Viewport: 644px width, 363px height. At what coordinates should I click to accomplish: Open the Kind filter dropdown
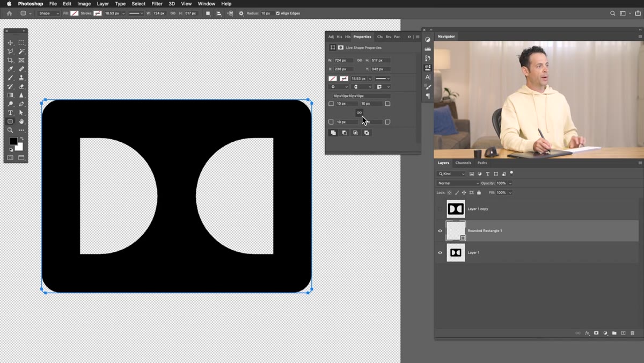[x=451, y=174]
